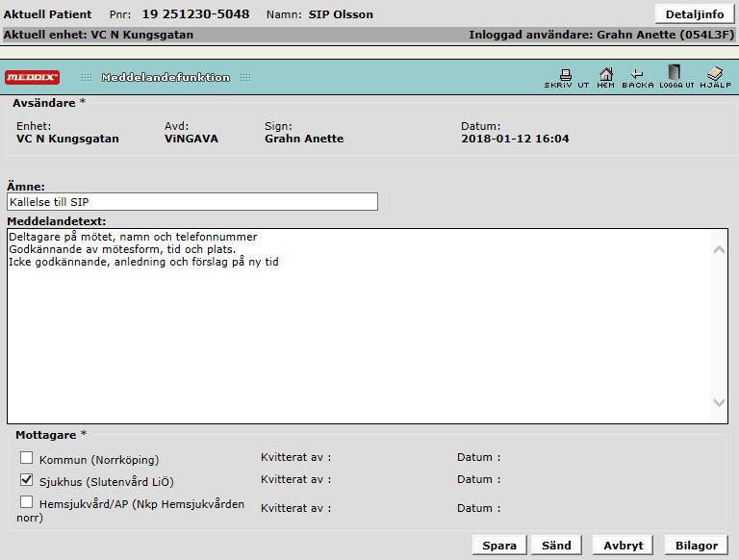Click the Meddelandefunktion title
Viewport: 739px width, 560px height.
tap(166, 77)
